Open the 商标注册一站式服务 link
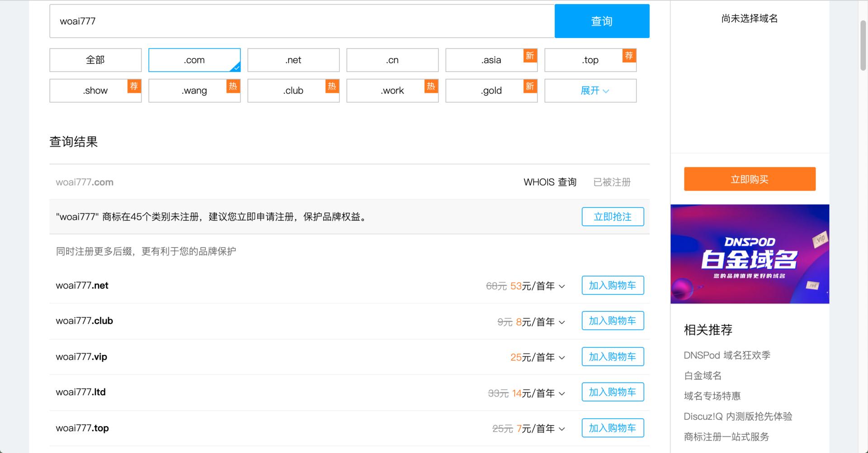Screen dimensions: 868x453 pos(726,436)
